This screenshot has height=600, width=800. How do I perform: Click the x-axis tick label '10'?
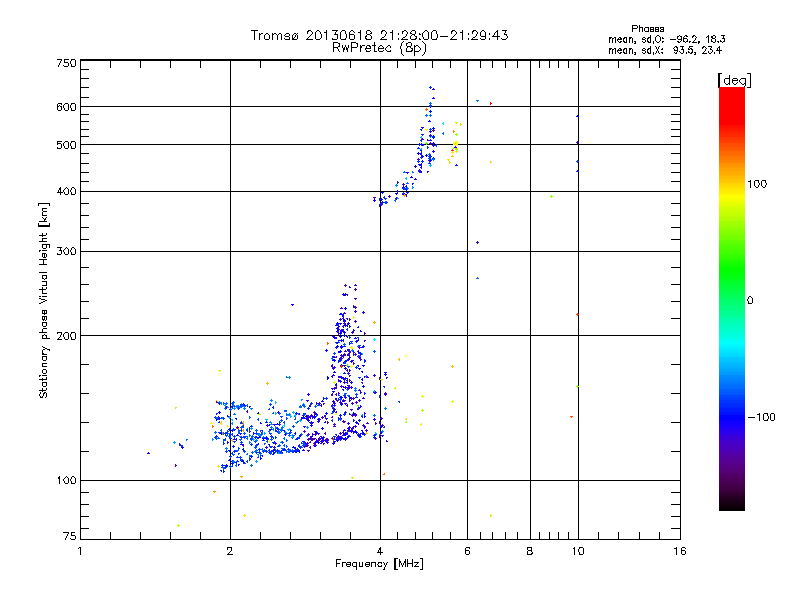(578, 551)
